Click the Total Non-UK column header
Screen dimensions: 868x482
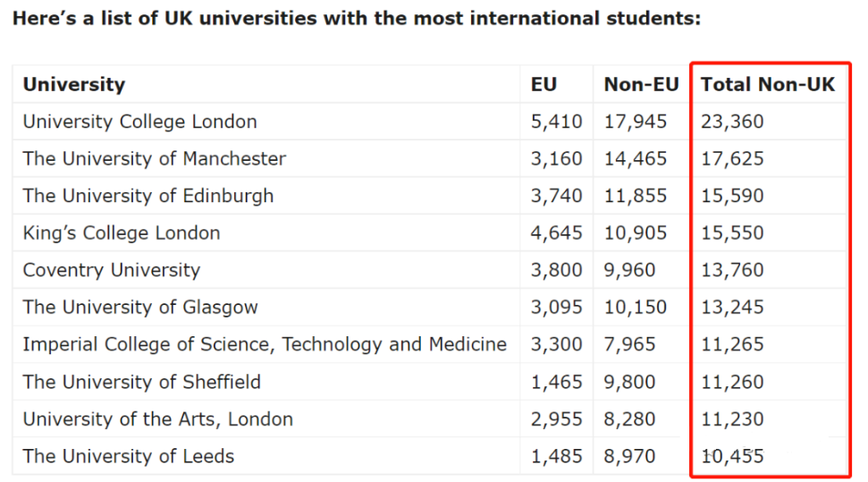coord(767,85)
